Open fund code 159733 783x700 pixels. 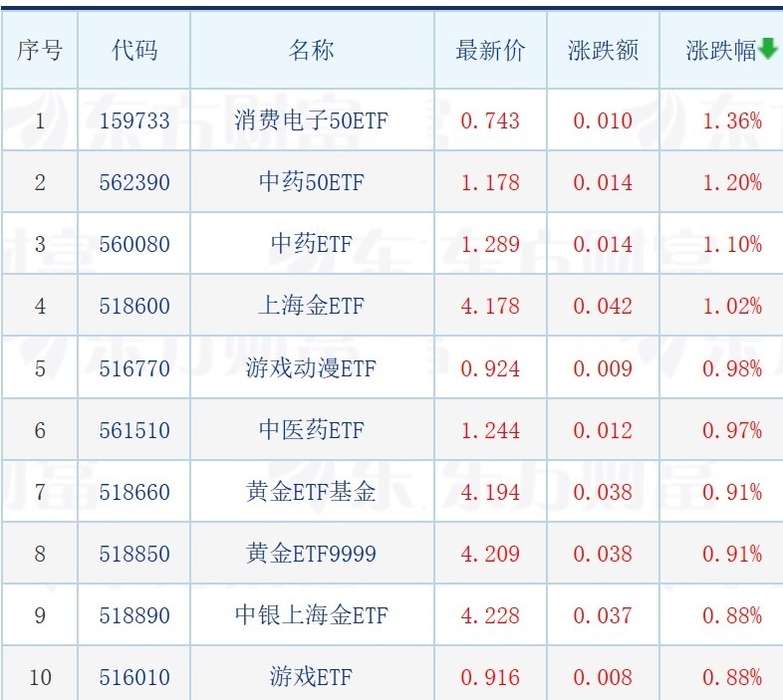[134, 120]
